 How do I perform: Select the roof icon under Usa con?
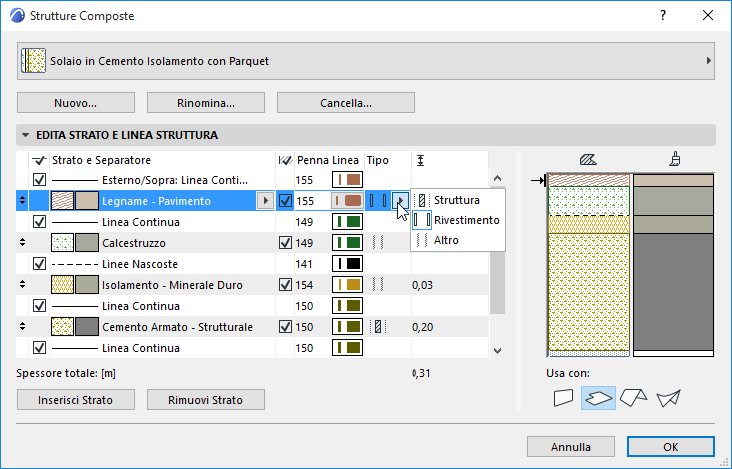633,398
